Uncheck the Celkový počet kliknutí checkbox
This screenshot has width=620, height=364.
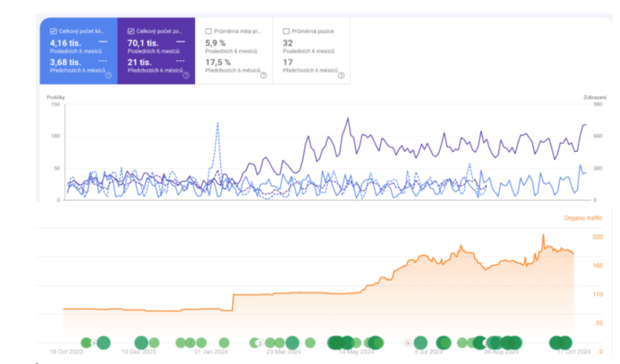53,31
